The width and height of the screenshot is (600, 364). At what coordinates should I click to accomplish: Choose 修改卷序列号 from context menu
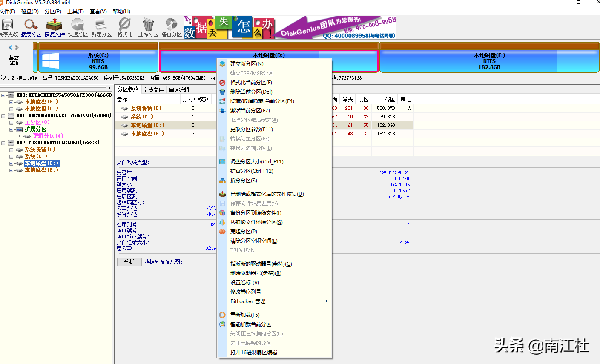pyautogui.click(x=274, y=292)
